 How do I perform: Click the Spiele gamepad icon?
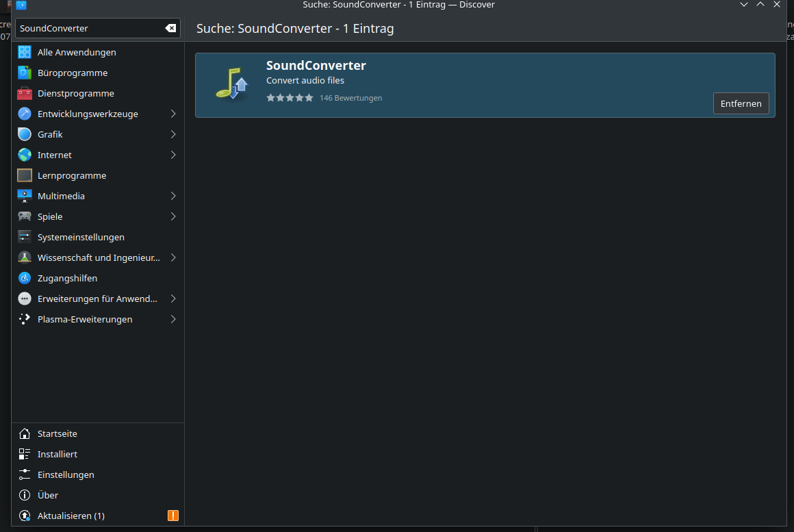click(25, 216)
